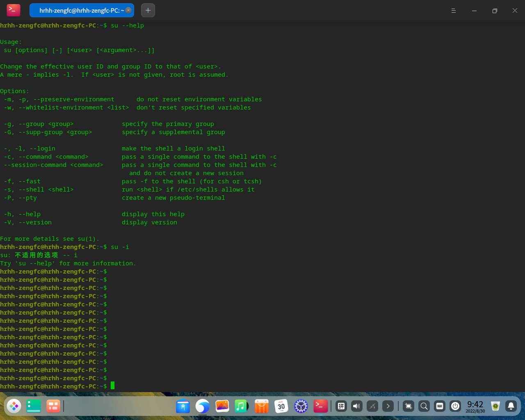Launch the file manager from dock
This screenshot has width=525, height=420.
[x=183, y=406]
